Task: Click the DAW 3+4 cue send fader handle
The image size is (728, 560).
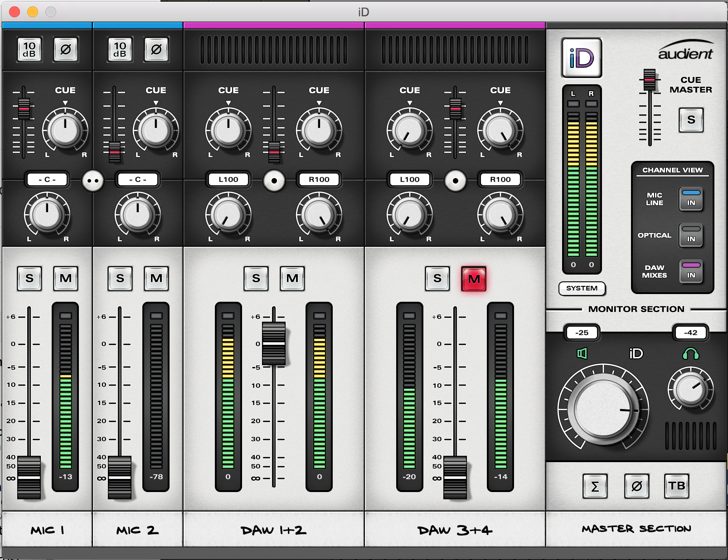Action: point(456,109)
